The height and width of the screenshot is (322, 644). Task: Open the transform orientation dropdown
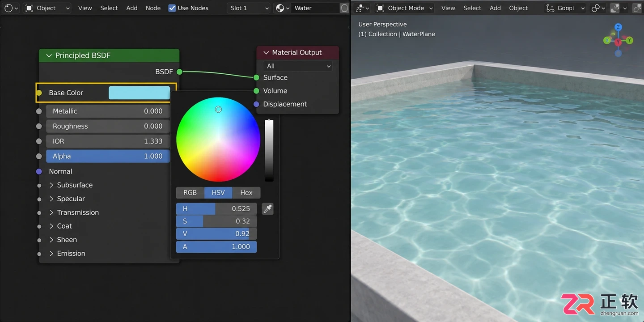[566, 8]
